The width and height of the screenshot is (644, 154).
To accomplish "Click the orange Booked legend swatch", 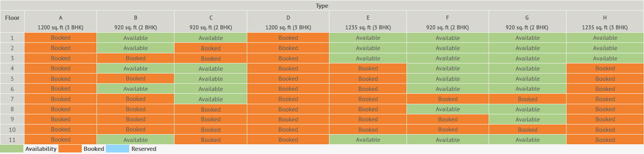I will tap(70, 149).
